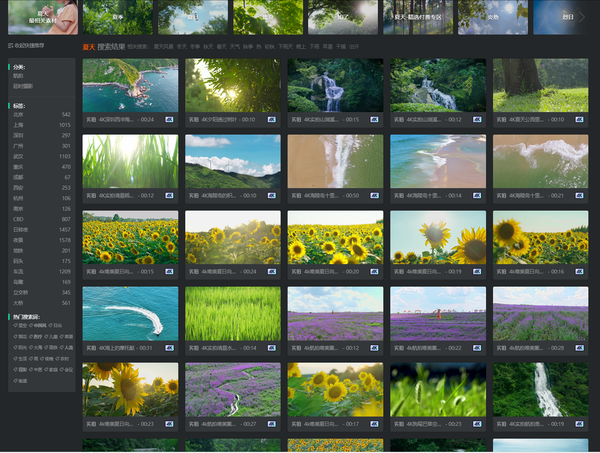Filter by tag 广州 with count 301

click(42, 146)
